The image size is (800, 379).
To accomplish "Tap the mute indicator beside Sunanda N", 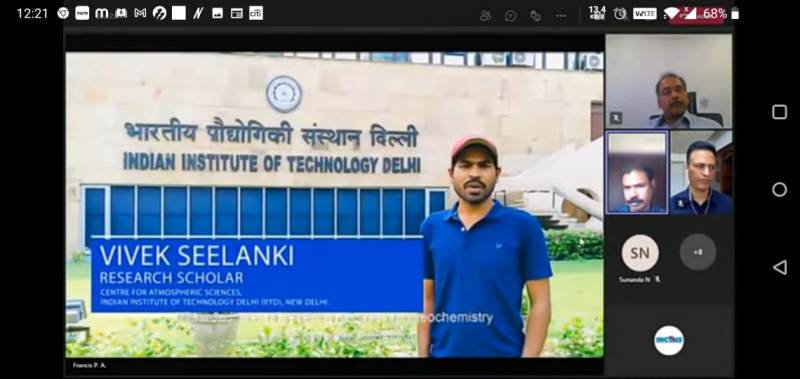I will pos(658,280).
